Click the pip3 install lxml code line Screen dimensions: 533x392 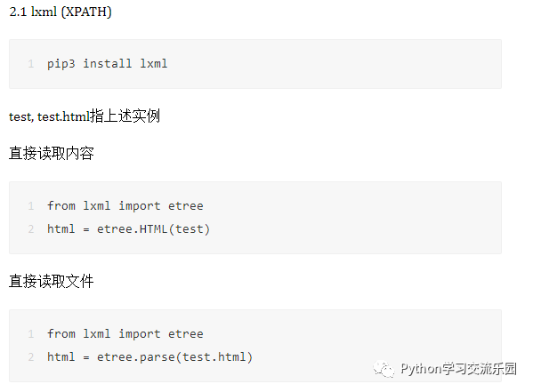107,64
